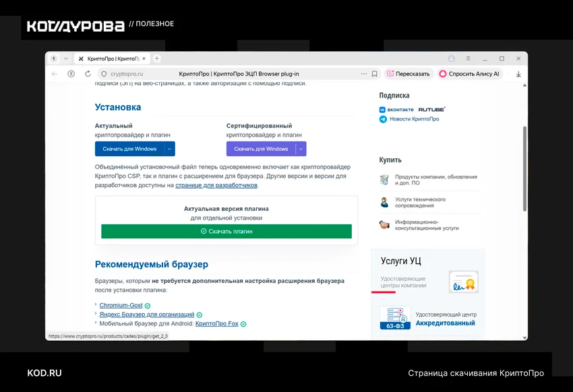This screenshot has height=392, width=573.
Task: Click the handshake icon for consulting services
Action: coord(384,225)
